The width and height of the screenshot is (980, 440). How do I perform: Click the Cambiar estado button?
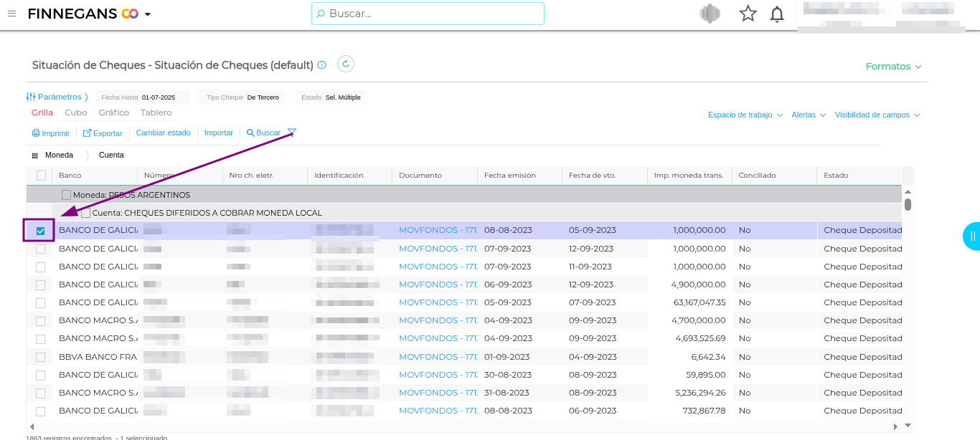[163, 133]
